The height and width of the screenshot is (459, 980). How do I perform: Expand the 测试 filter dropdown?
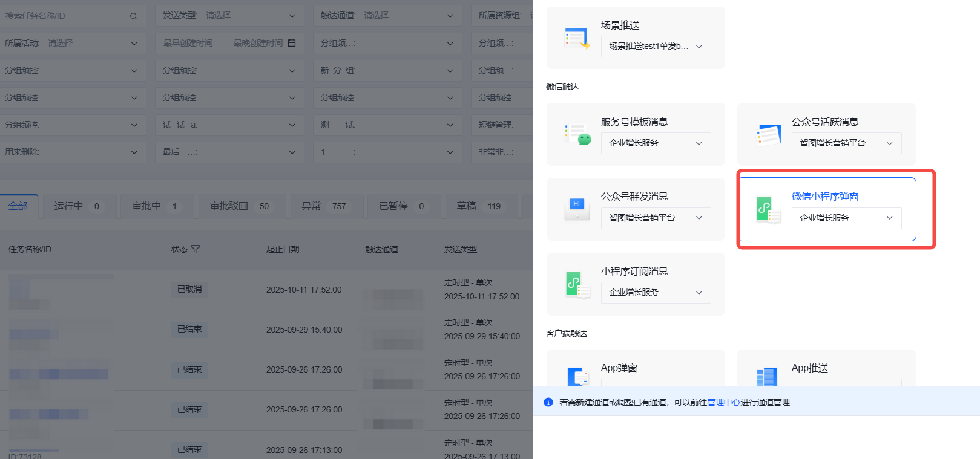(x=387, y=125)
